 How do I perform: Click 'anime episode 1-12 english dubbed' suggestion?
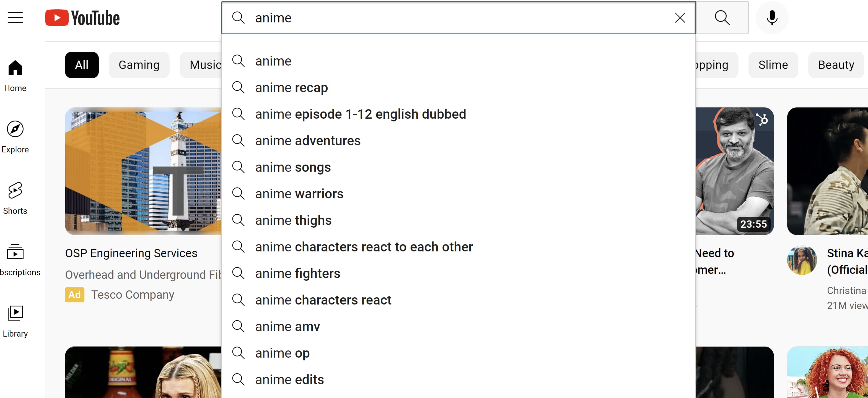click(360, 114)
